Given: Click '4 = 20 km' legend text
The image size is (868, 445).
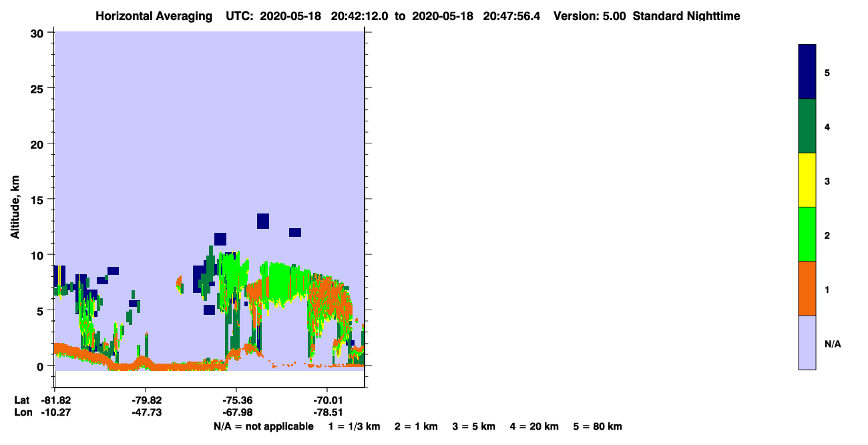Looking at the screenshot, I should click(534, 426).
